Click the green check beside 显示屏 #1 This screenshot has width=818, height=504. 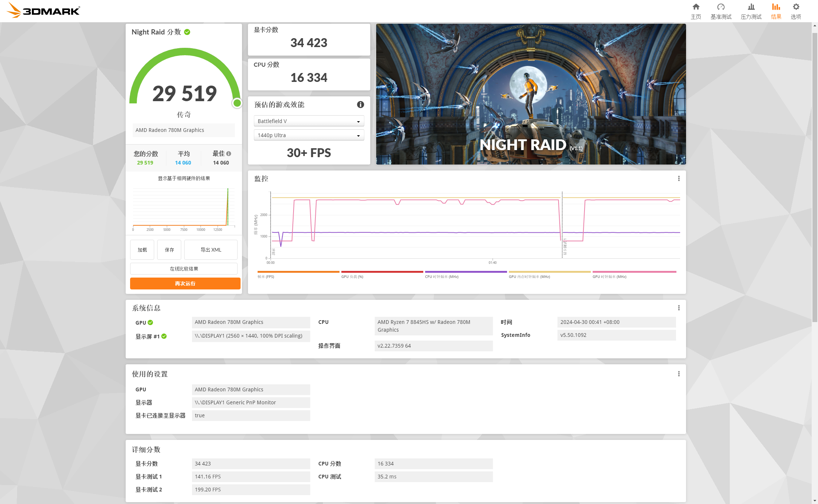pyautogui.click(x=164, y=336)
